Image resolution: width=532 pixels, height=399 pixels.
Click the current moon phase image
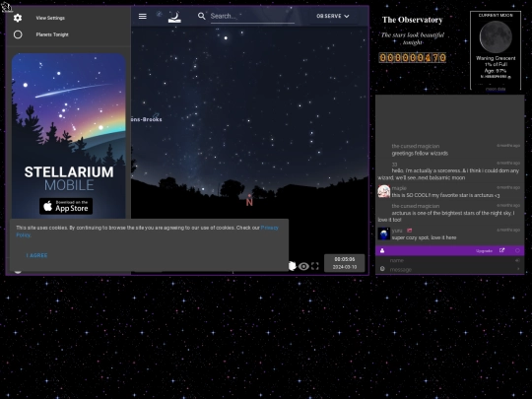click(x=496, y=37)
